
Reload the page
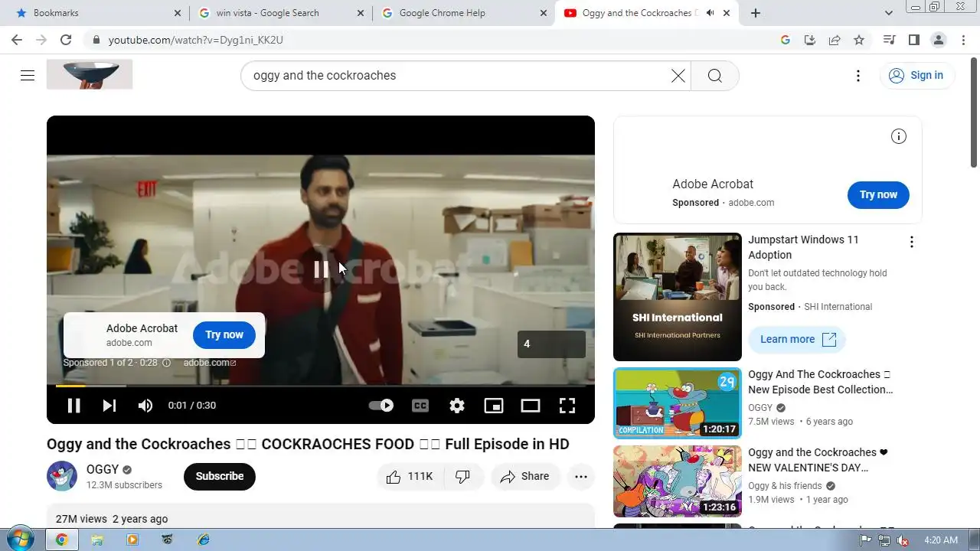(66, 40)
